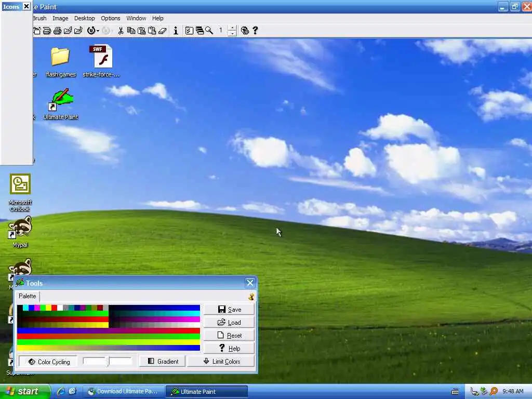
Task: Toggle the Color Cycling button
Action: (x=48, y=362)
